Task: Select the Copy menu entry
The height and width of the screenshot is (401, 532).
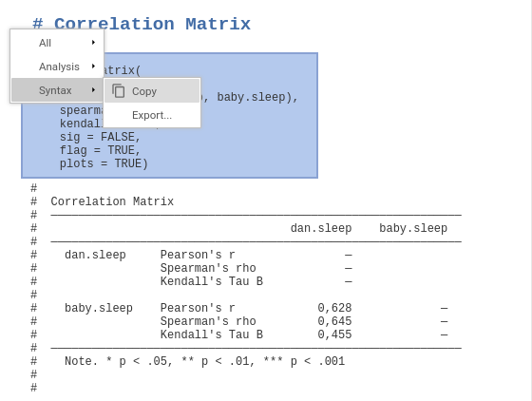Action: (152, 91)
